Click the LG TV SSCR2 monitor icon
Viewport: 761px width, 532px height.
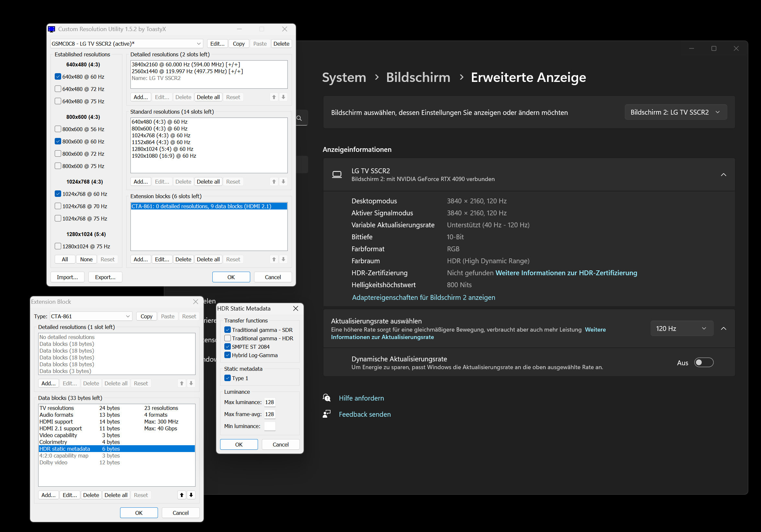[x=337, y=174]
